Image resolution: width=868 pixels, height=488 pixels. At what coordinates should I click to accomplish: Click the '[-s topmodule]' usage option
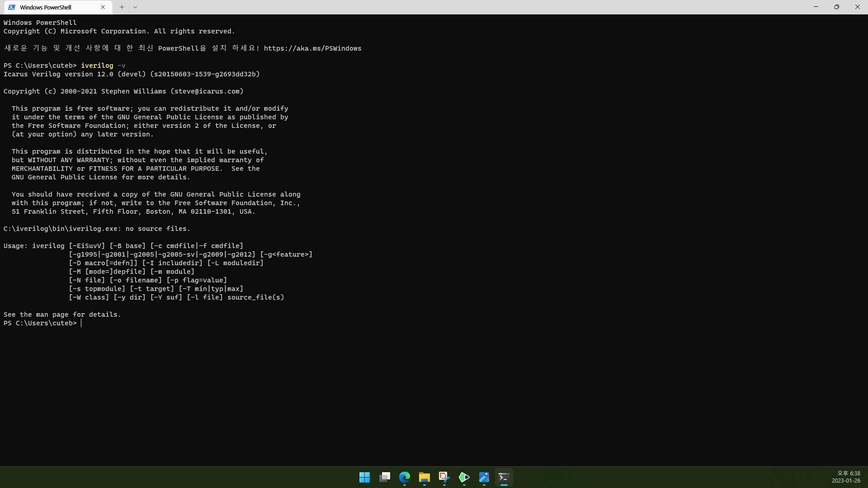[97, 289]
